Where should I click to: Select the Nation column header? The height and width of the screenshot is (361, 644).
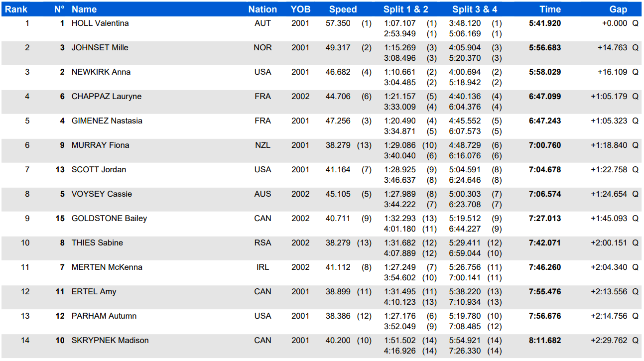click(x=262, y=9)
